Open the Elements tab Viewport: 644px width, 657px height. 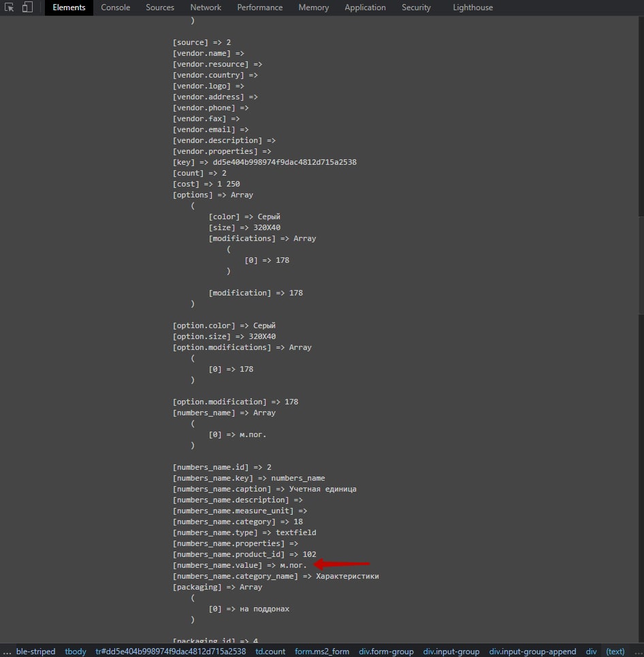69,7
